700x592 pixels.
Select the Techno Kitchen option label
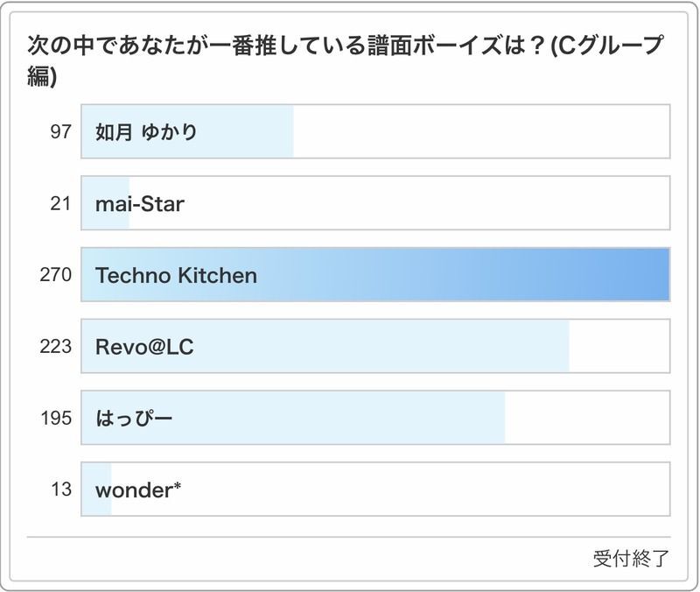(176, 276)
